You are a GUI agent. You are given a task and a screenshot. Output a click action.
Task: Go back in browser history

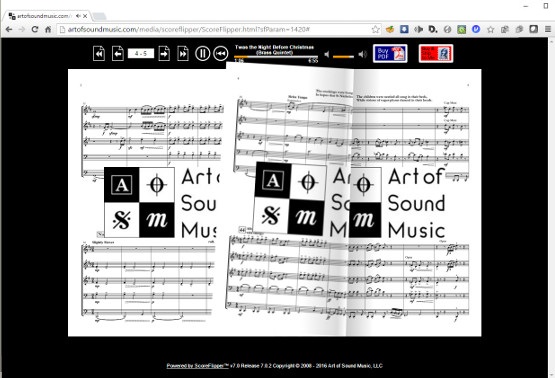(9, 29)
